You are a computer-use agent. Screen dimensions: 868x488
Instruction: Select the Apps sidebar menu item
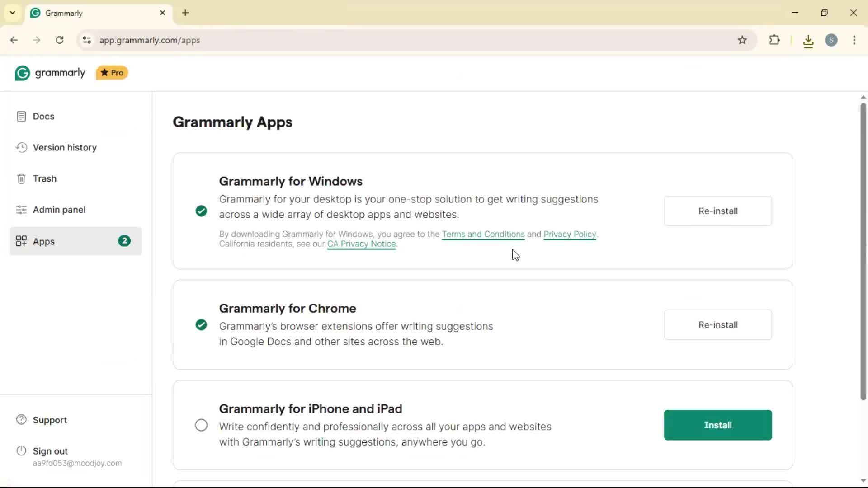[75, 241]
